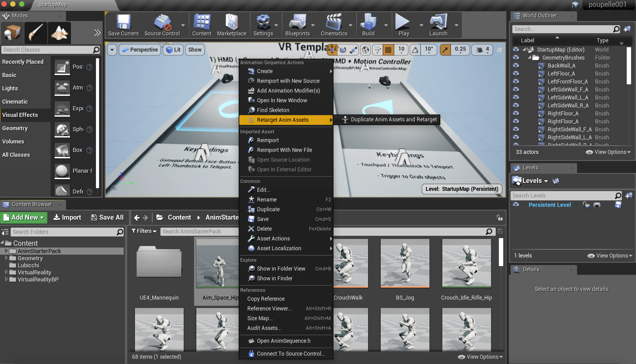Select the Paint mode brush icon
Screen dimensions: 636x364
[35, 33]
